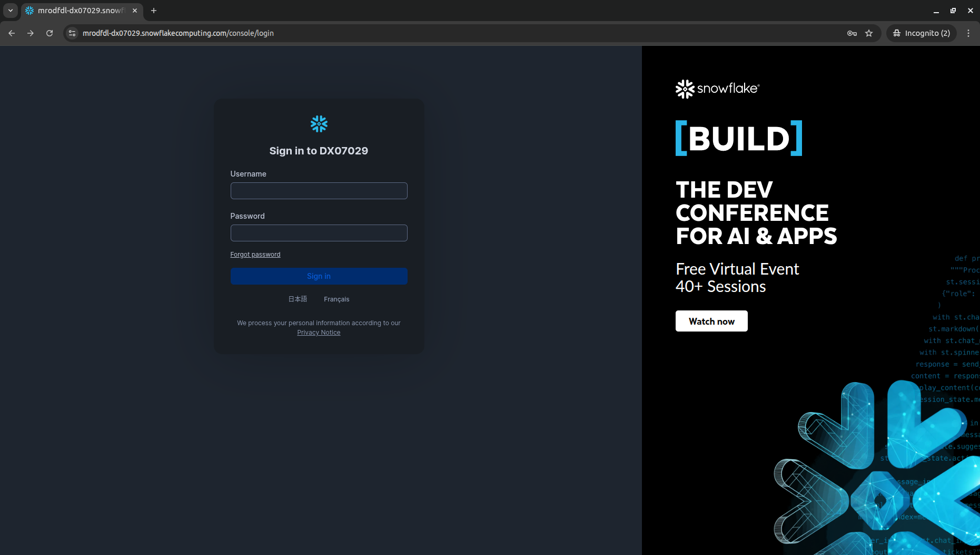Click 'THE DEV CONFERENCE FOR AI & APPS' headline
Image resolution: width=980 pixels, height=555 pixels.
(x=756, y=213)
